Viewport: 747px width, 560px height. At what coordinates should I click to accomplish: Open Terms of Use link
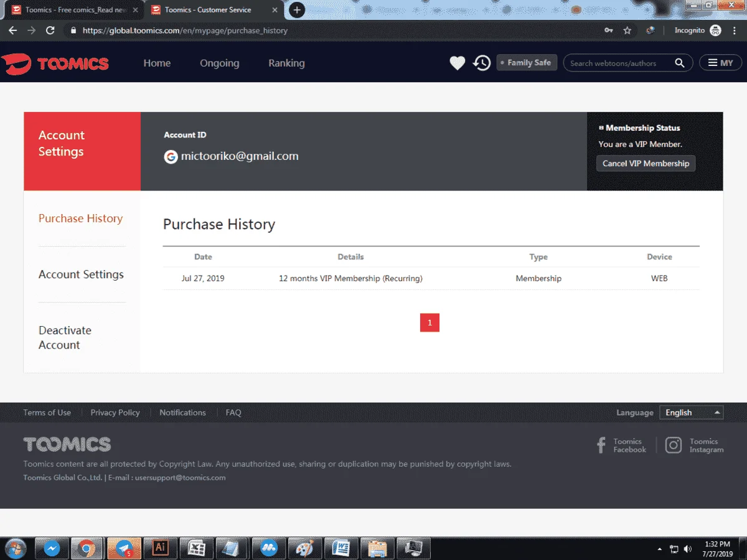tap(47, 413)
